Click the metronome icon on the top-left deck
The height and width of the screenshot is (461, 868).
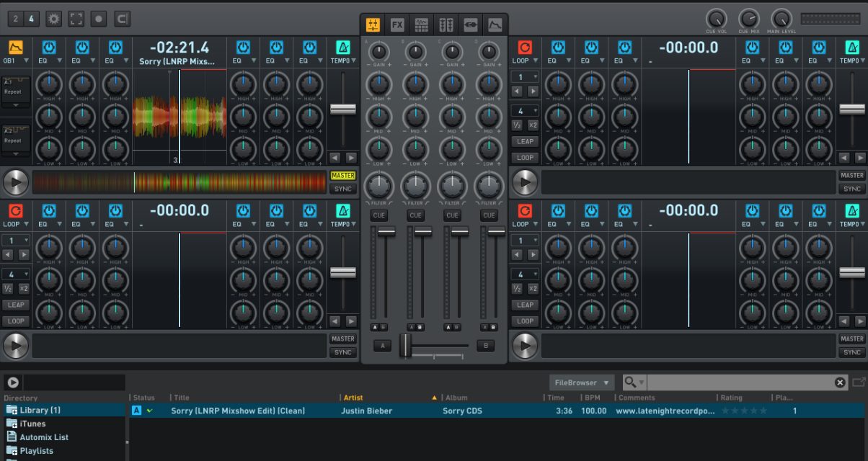(343, 48)
